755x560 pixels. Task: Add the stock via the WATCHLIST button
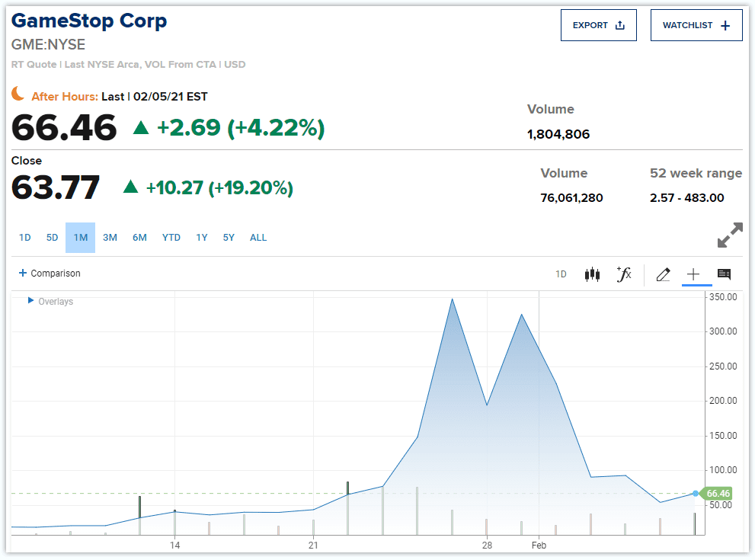coord(696,25)
